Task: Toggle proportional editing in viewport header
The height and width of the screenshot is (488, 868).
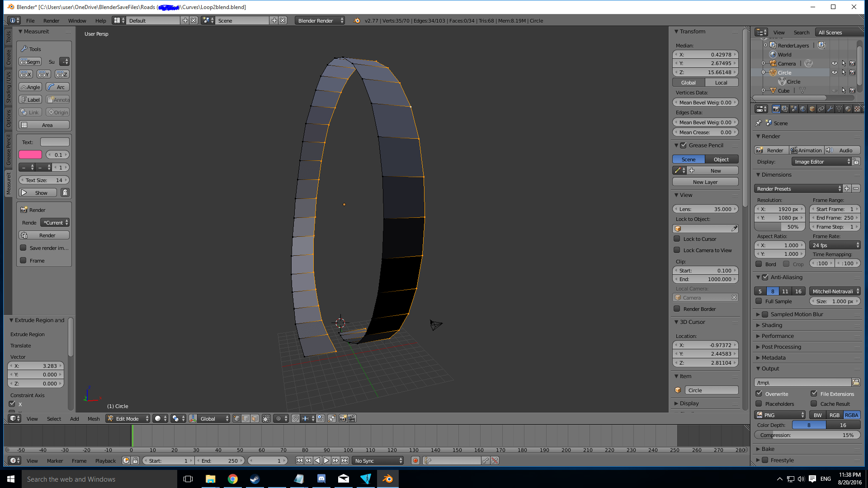Action: pos(278,418)
